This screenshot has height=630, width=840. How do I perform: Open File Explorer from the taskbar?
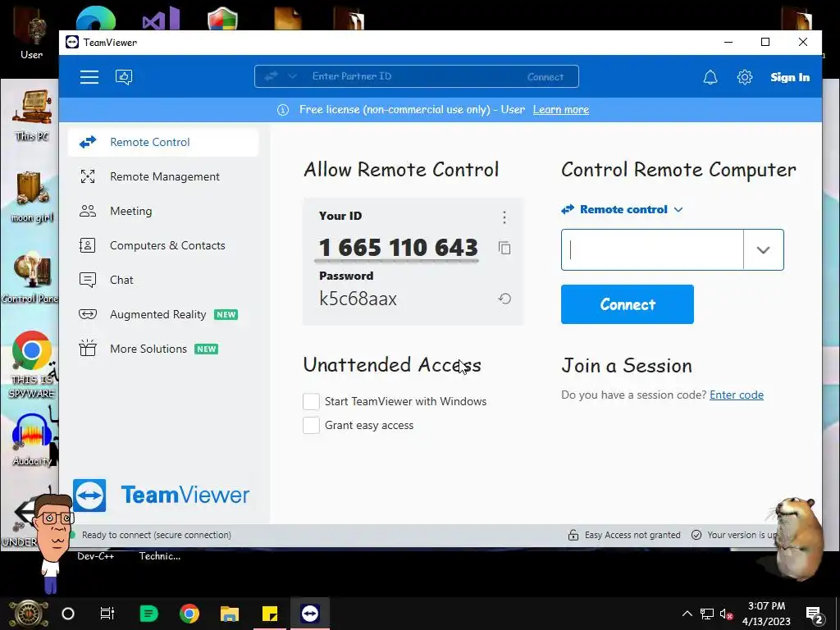point(230,614)
